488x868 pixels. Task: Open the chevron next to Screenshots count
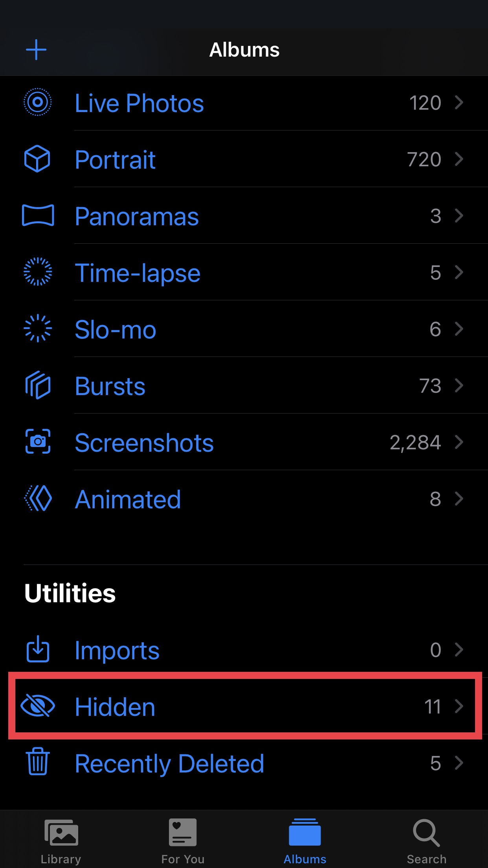(459, 442)
